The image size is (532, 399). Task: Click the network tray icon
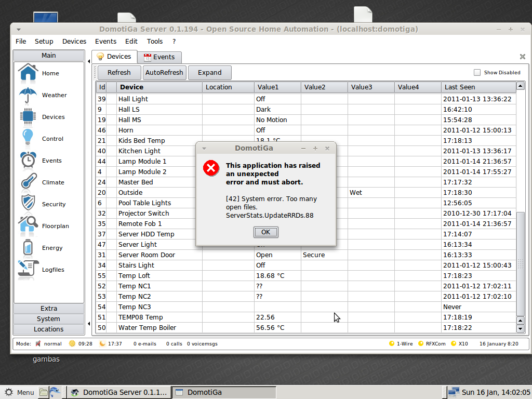pyautogui.click(x=454, y=392)
